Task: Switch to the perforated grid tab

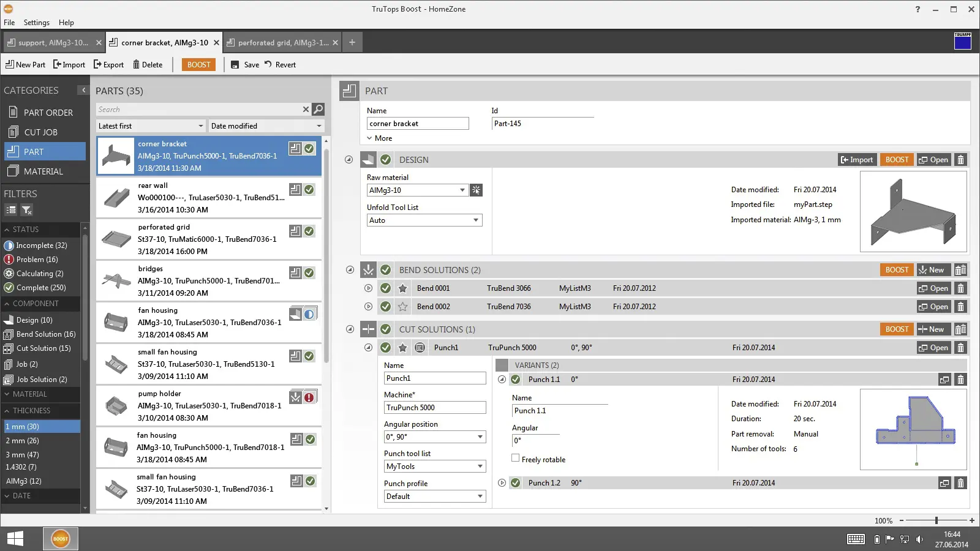Action: click(282, 43)
